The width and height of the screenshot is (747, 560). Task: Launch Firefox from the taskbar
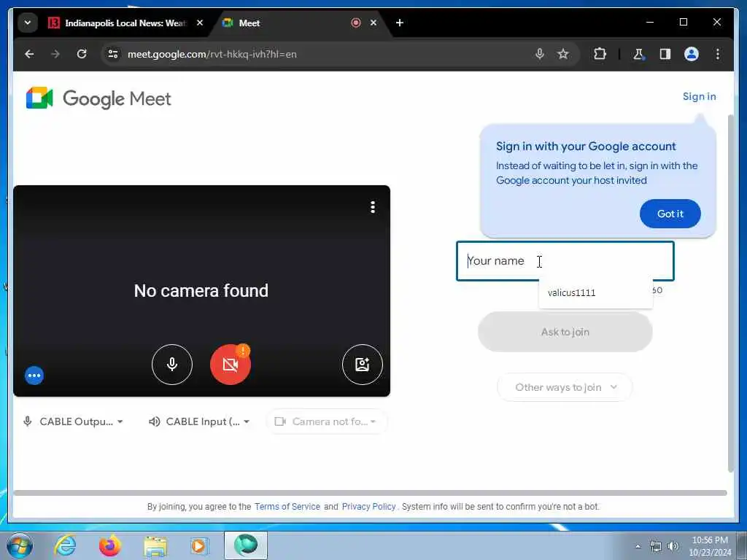pyautogui.click(x=110, y=545)
